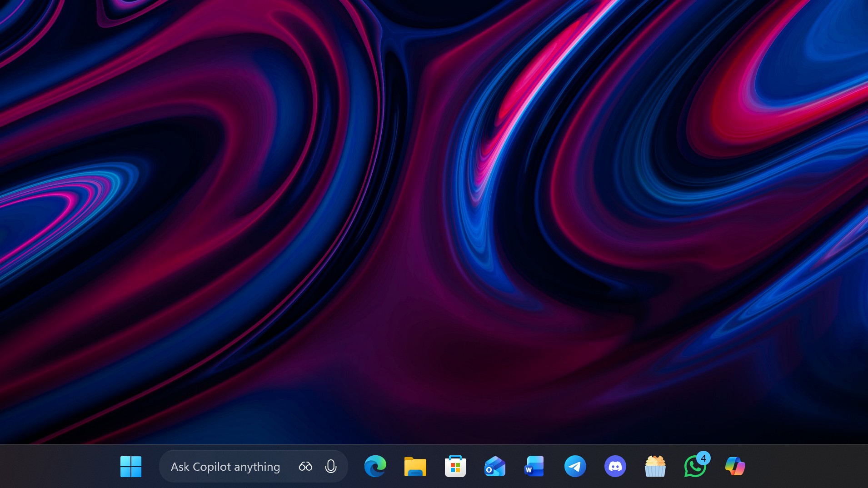Click the Windows logo on the taskbar

[131, 466]
